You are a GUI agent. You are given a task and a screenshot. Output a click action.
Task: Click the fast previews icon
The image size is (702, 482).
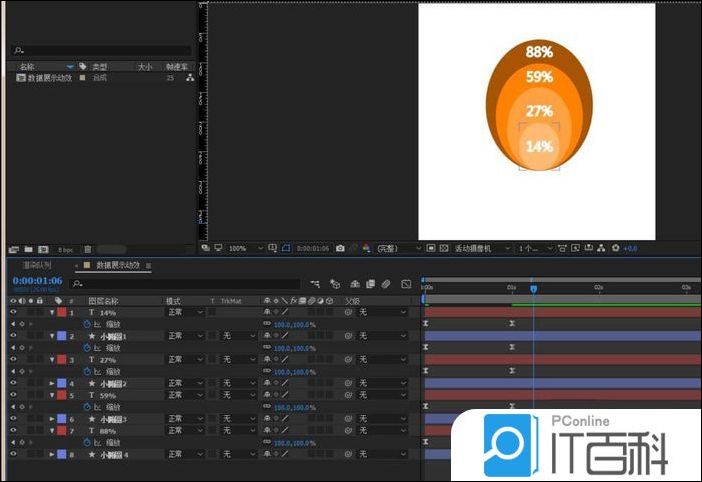pos(576,248)
